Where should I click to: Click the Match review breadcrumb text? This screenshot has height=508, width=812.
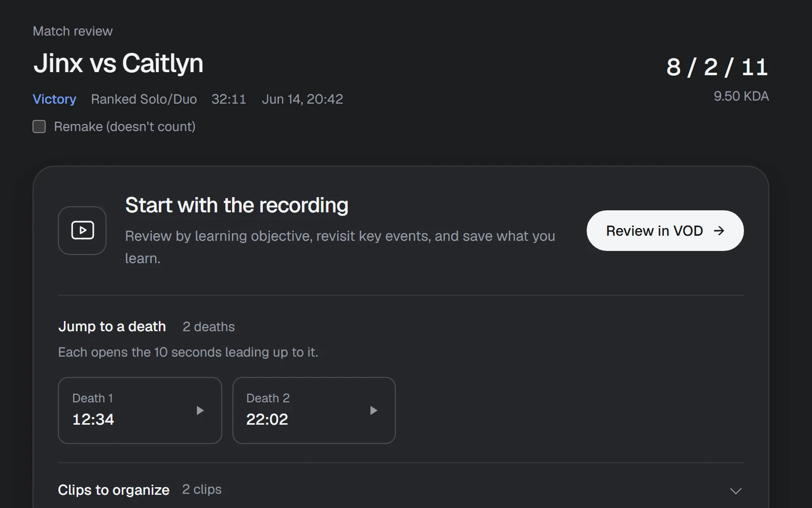(x=73, y=31)
